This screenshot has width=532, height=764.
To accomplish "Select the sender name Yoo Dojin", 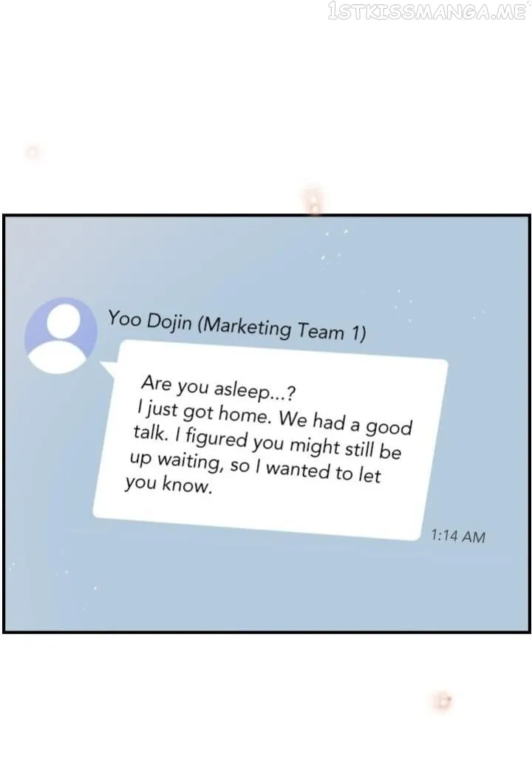I will [149, 321].
